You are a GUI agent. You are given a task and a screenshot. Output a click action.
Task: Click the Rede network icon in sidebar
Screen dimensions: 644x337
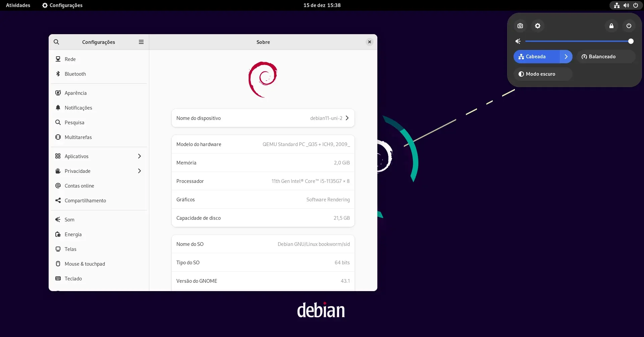click(x=58, y=59)
